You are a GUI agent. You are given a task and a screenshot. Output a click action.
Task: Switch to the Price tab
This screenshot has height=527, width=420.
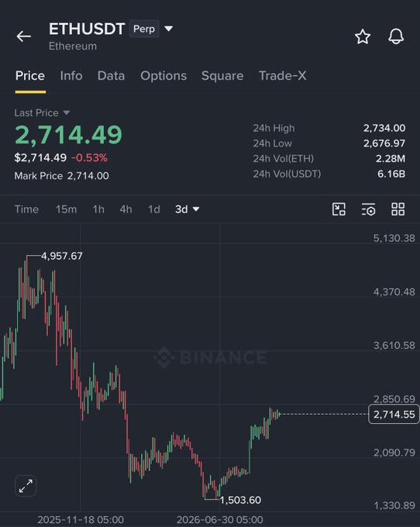click(30, 76)
